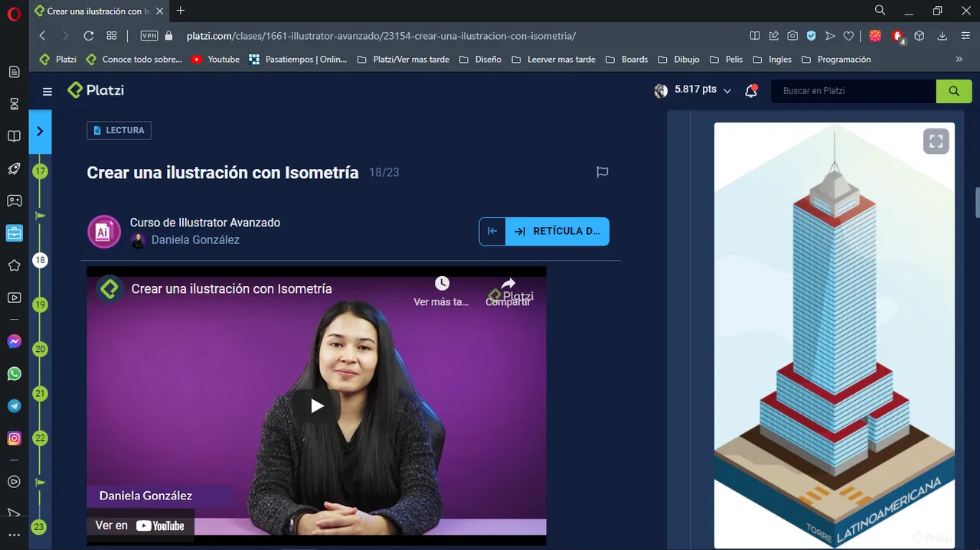This screenshot has width=980, height=550.
Task: Open the cube extensions icon
Action: pyautogui.click(x=920, y=36)
